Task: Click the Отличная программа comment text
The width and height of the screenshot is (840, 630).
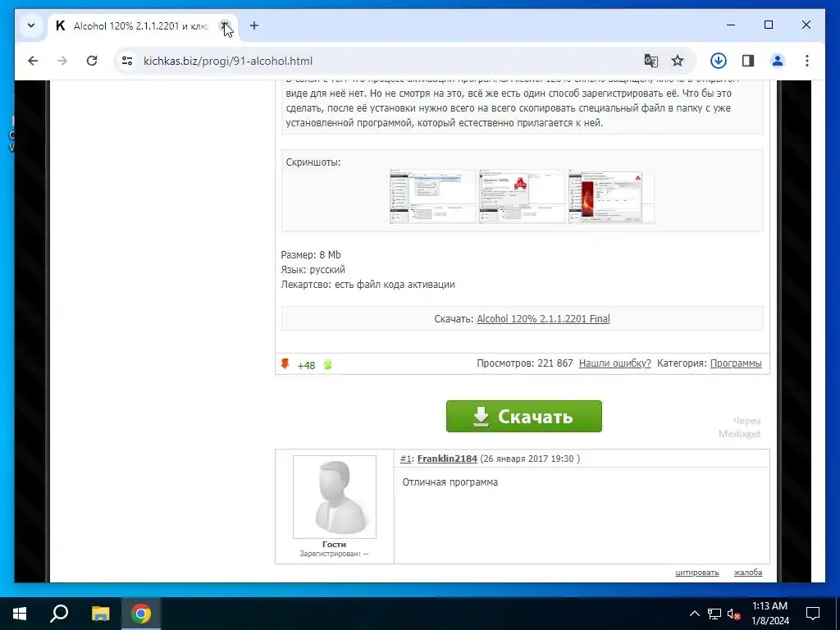Action: tap(450, 482)
